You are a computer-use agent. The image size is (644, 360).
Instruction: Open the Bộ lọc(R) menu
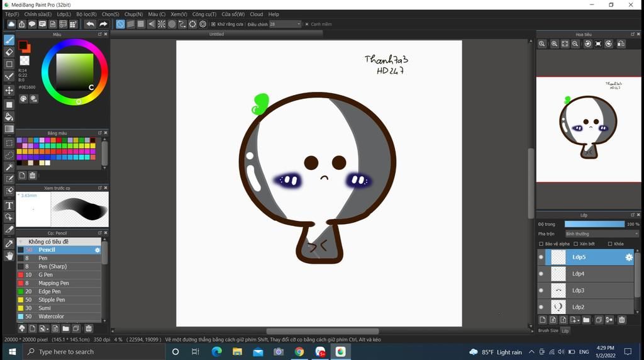(86, 14)
